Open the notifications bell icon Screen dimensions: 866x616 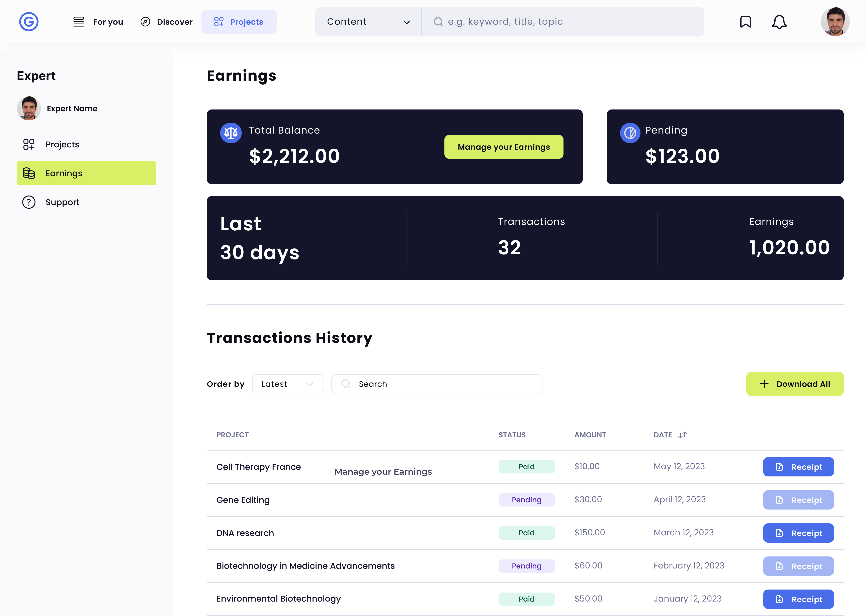pos(779,22)
